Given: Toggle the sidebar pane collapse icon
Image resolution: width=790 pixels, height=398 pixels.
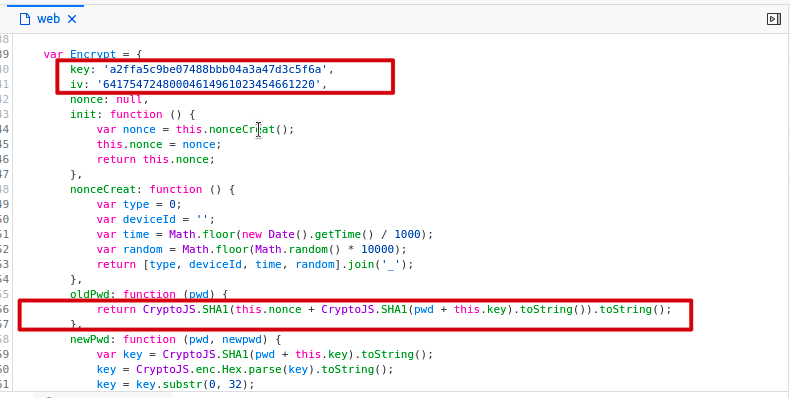Looking at the screenshot, I should pyautogui.click(x=773, y=19).
